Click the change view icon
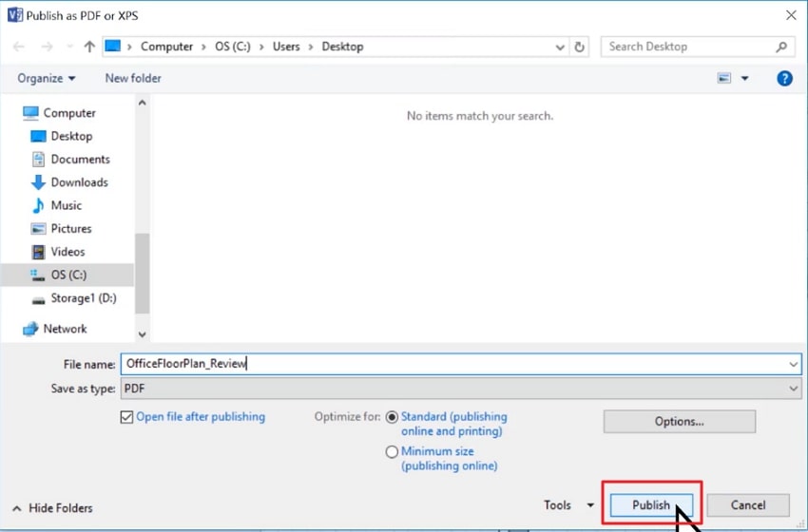 click(x=724, y=78)
